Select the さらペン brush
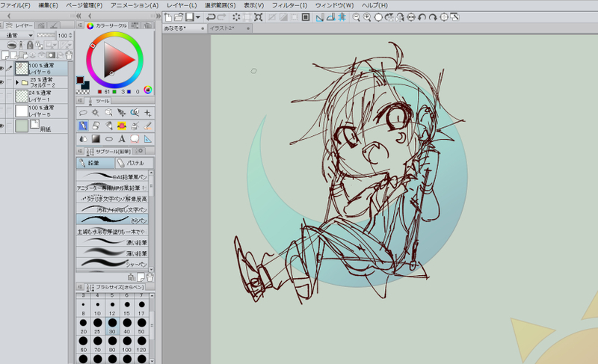 (x=111, y=220)
